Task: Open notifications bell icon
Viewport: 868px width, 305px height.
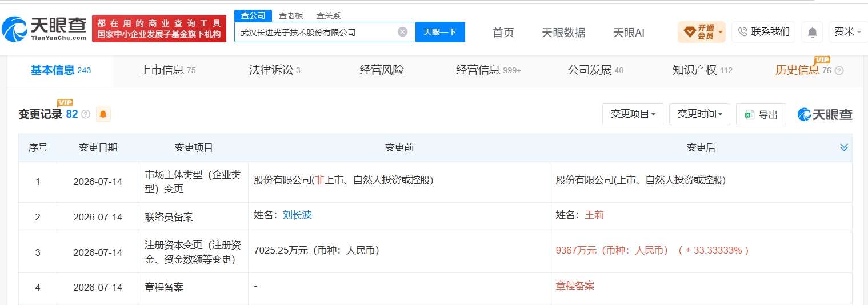Action: click(x=812, y=32)
